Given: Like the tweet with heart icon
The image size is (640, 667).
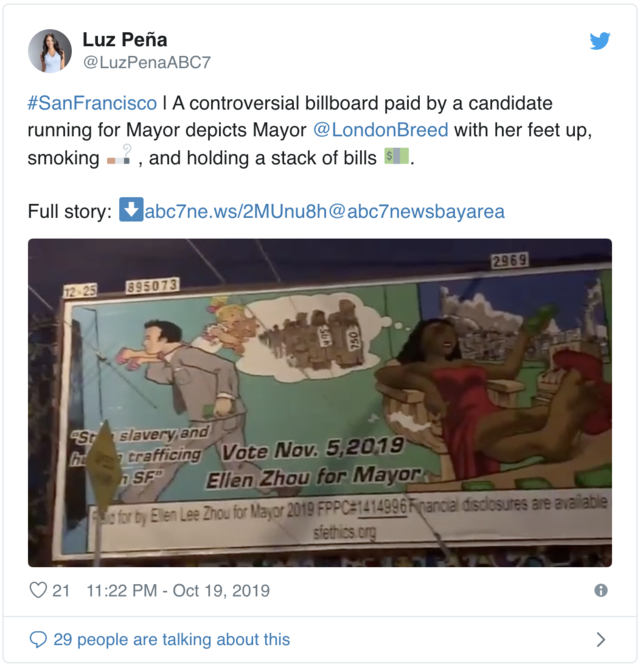Looking at the screenshot, I should pyautogui.click(x=38, y=590).
